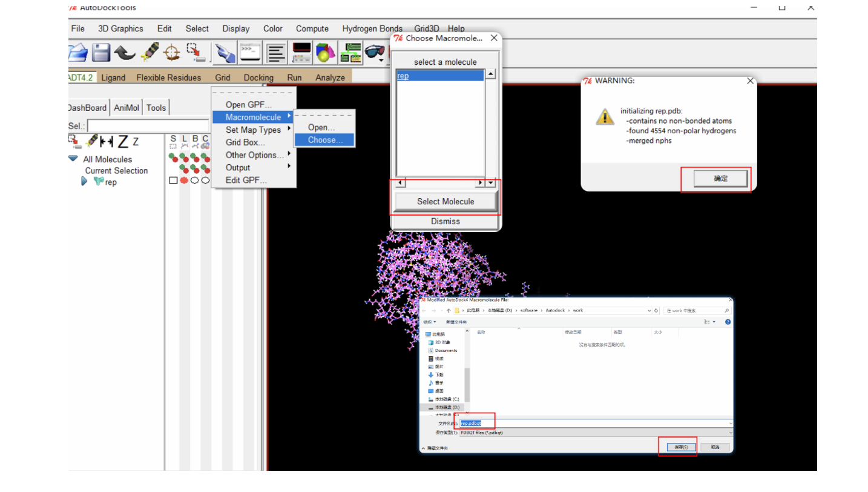
Task: Click the Autodock folder in address path
Action: coord(554,310)
